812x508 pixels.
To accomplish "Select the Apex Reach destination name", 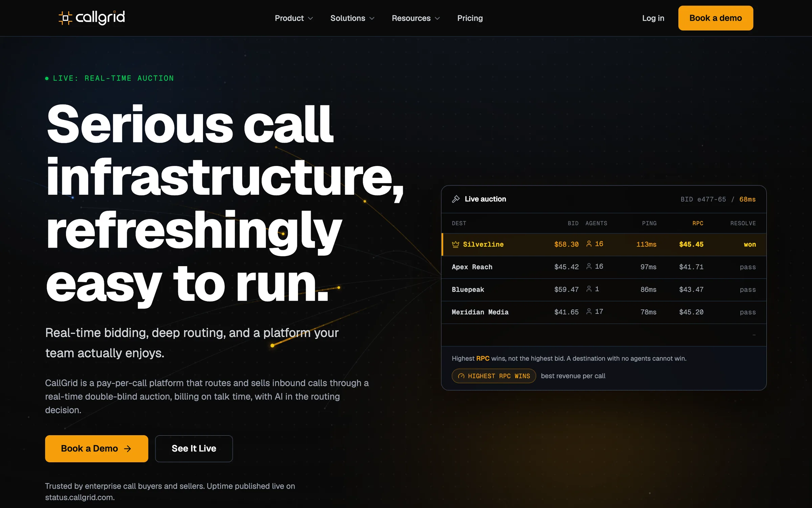I will [472, 267].
